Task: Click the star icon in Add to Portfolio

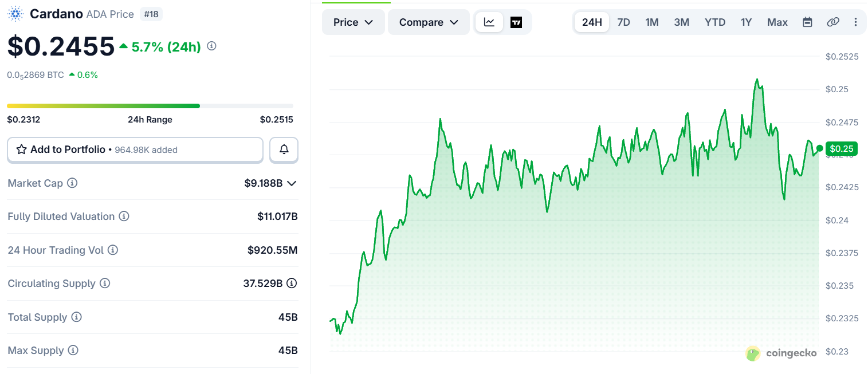Action: pyautogui.click(x=22, y=149)
